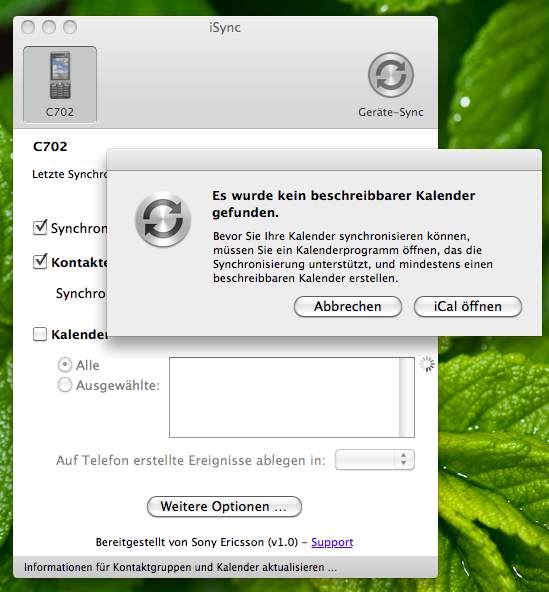Click the sync icon in the alert dialog
Image resolution: width=549 pixels, height=592 pixels.
(163, 219)
